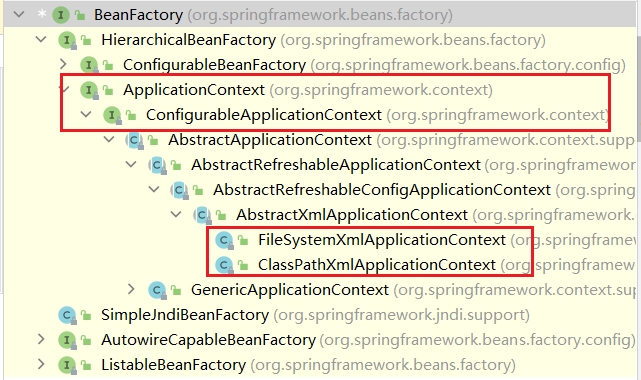Viewport: 641px width, 380px height.
Task: Expand the AutowireCapableBeanFactory node
Action: (x=41, y=339)
